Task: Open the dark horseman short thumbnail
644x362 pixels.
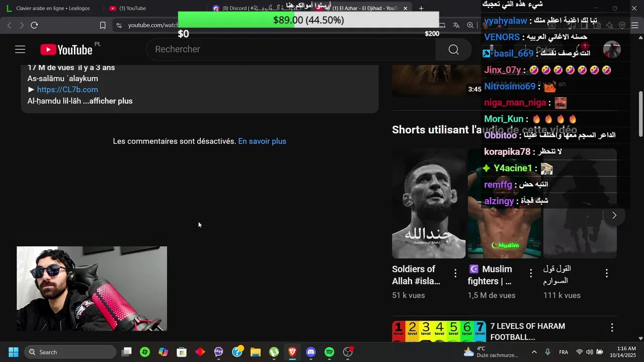Action: click(580, 203)
